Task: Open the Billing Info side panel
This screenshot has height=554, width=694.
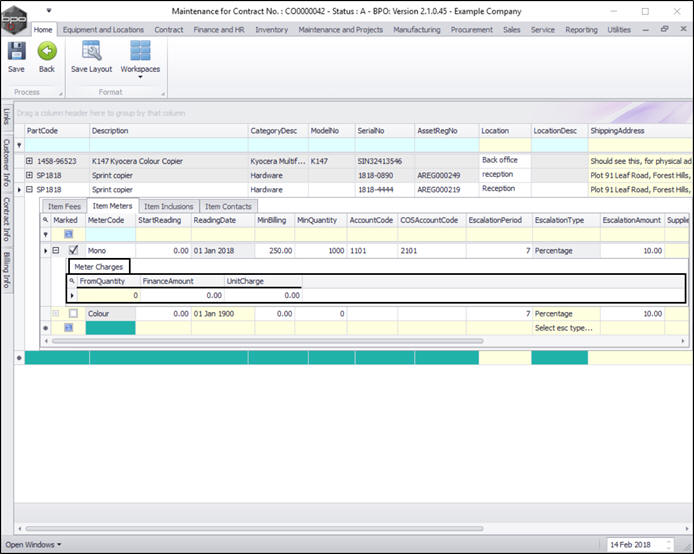Action: pyautogui.click(x=6, y=268)
